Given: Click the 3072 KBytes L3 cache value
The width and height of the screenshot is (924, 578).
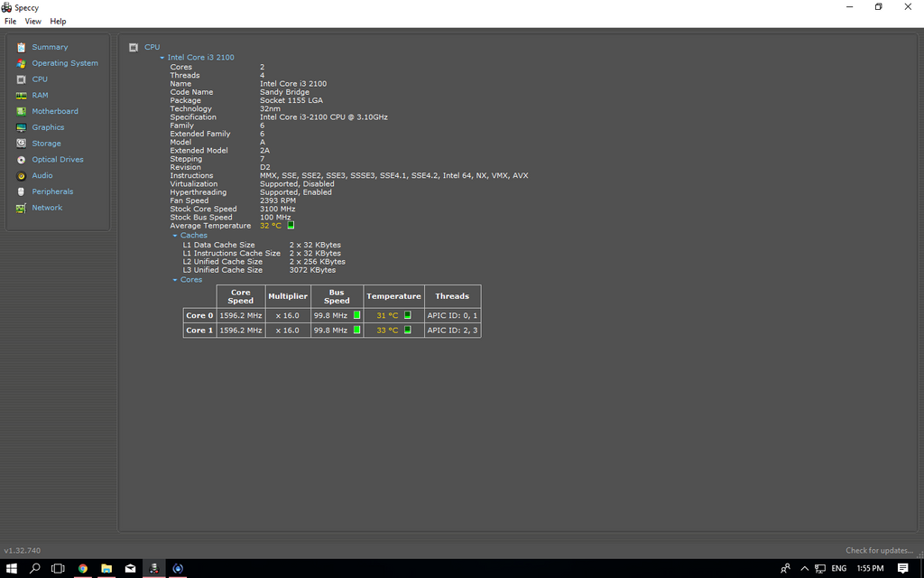Looking at the screenshot, I should (x=312, y=270).
